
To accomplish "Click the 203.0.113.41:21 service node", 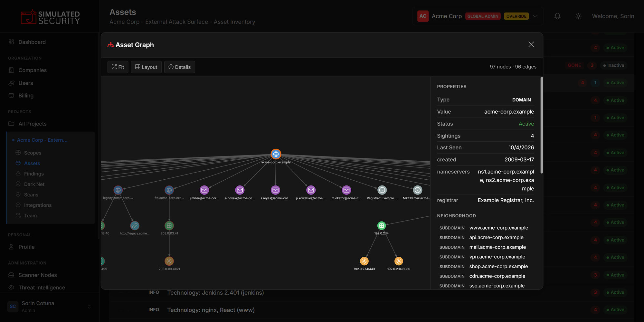I will click(169, 261).
